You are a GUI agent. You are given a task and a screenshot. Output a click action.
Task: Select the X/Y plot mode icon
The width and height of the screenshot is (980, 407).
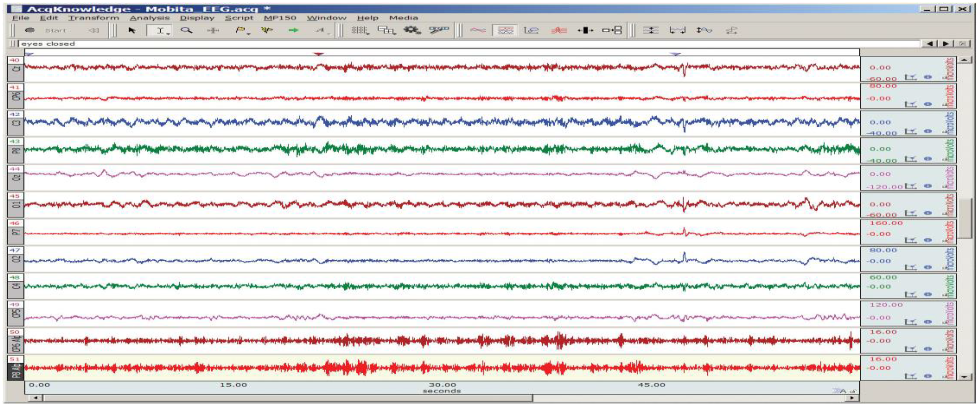pyautogui.click(x=531, y=30)
